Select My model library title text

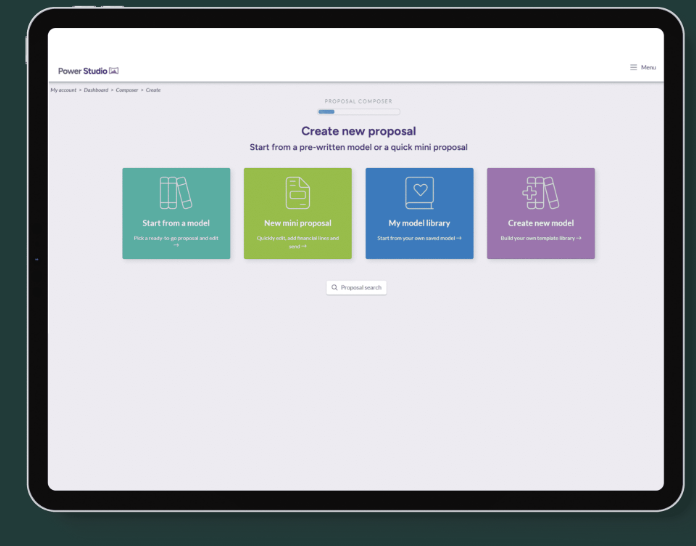pyautogui.click(x=419, y=223)
